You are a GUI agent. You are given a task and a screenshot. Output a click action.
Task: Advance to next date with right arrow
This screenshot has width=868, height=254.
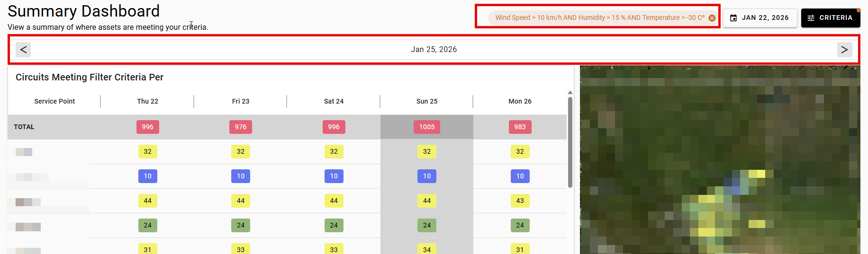[x=844, y=50]
